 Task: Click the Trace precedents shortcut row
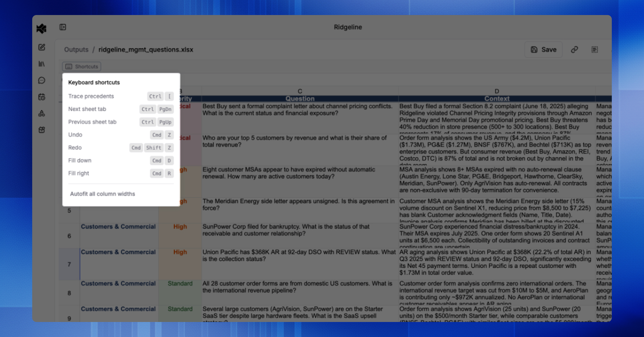pyautogui.click(x=121, y=96)
